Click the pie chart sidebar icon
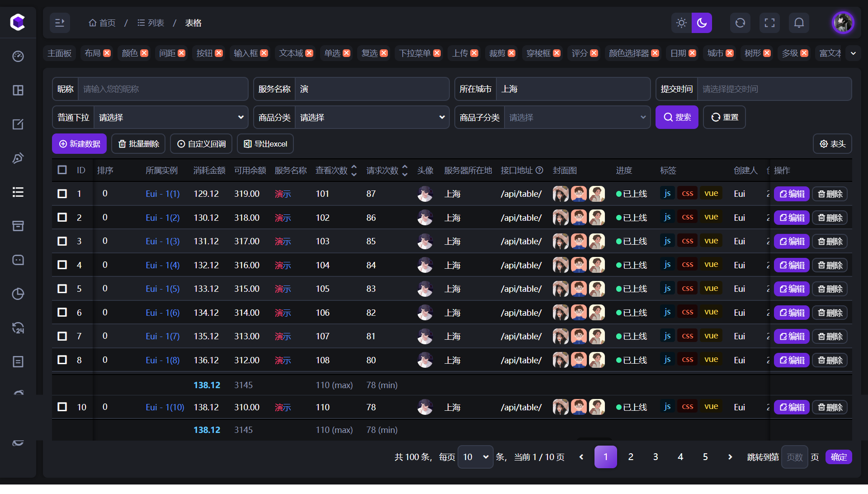 point(18,294)
